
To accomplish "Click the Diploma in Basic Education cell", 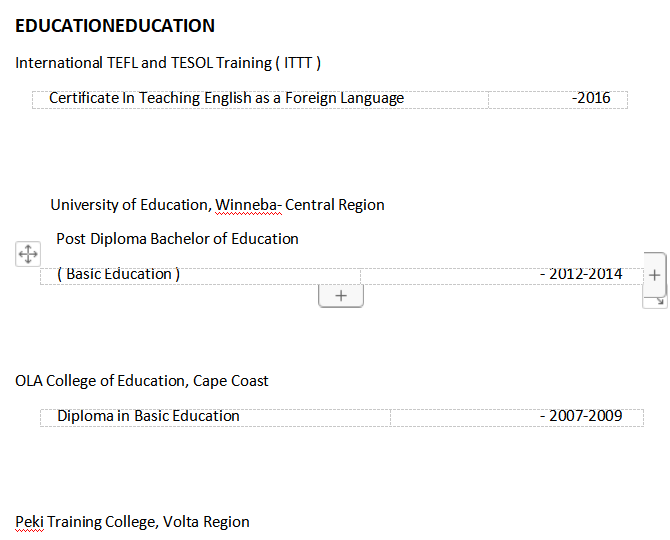I will (x=148, y=416).
